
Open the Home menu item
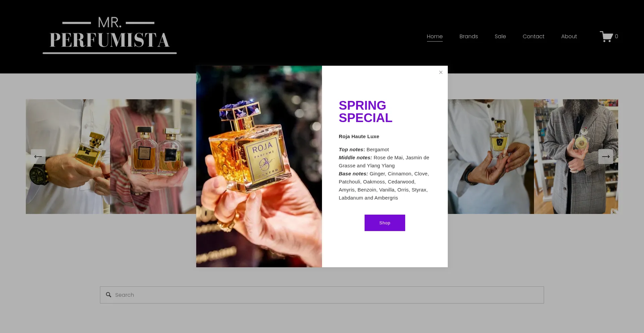point(435,37)
